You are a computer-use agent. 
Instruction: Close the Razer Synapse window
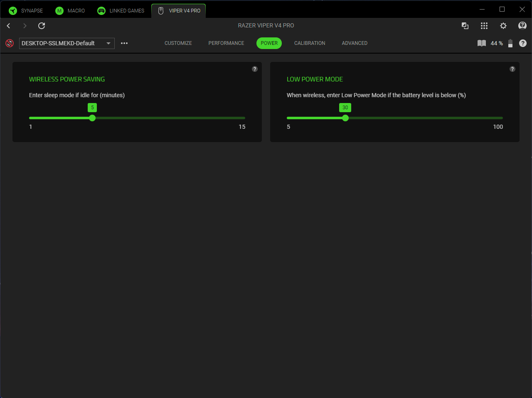[x=522, y=9]
